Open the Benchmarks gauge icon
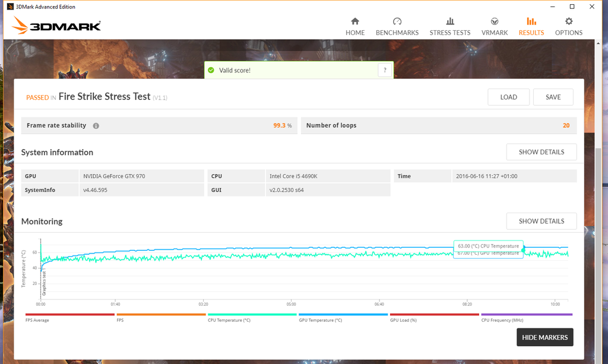 (x=397, y=21)
